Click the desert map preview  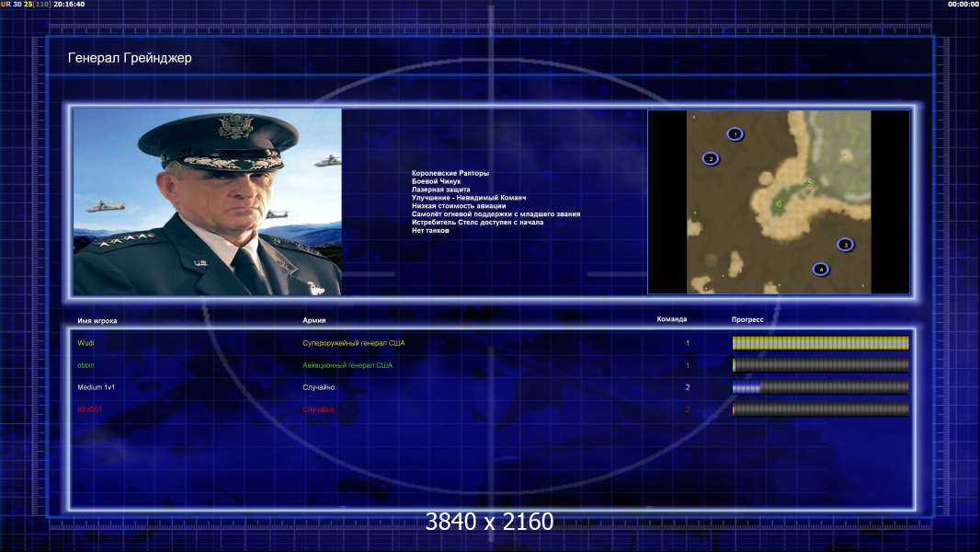point(779,201)
